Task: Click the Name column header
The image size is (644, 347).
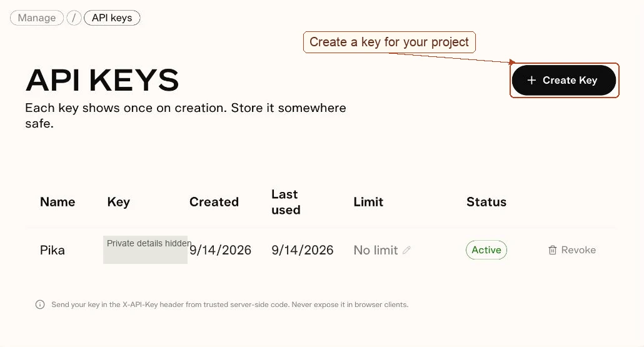Action: [58, 201]
